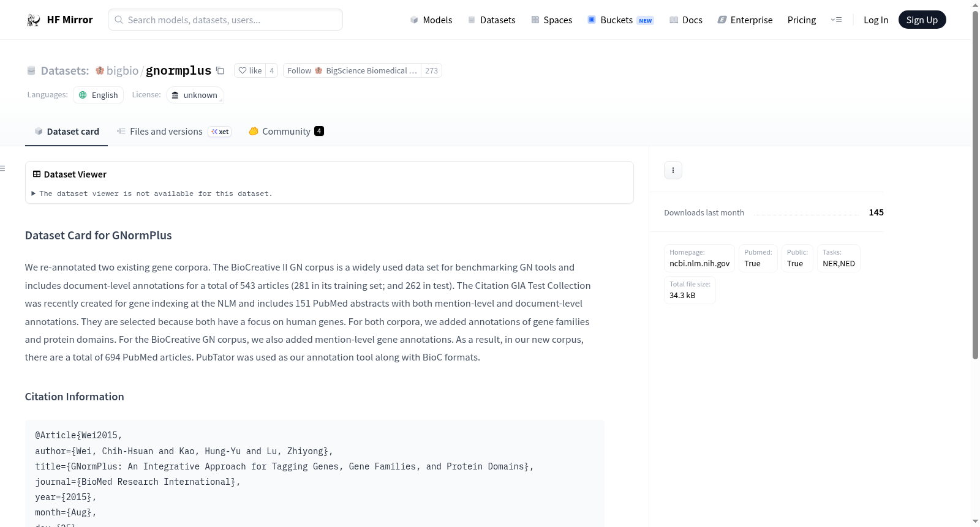
Task: Click the Community count badge 4
Action: tap(319, 131)
